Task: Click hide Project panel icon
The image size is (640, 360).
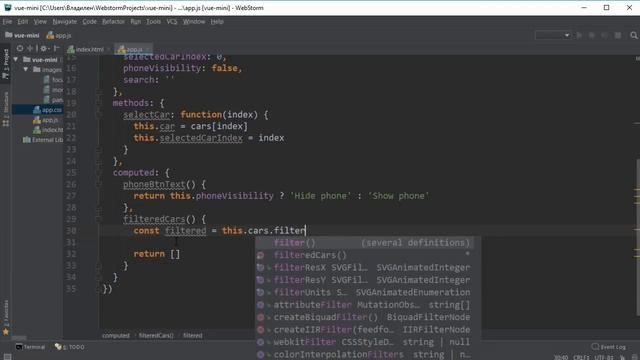Action: click(56, 48)
